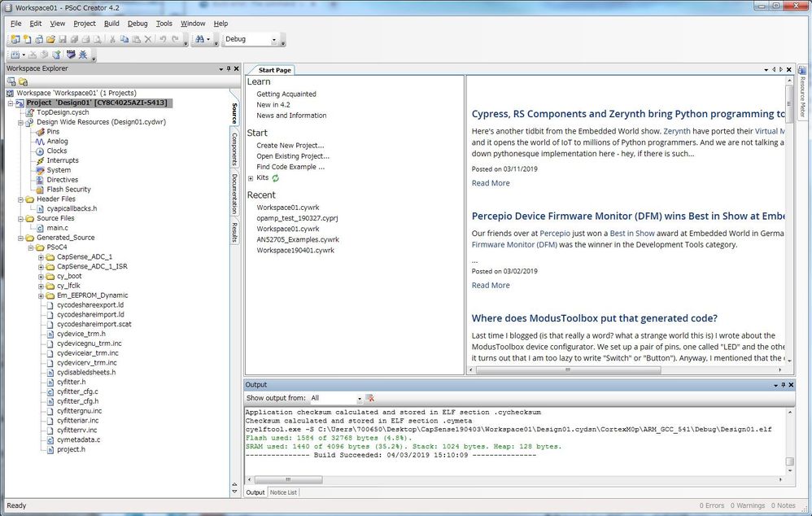The height and width of the screenshot is (516, 812).
Task: Click the news pane horizontal scrollbar
Action: tap(568, 370)
